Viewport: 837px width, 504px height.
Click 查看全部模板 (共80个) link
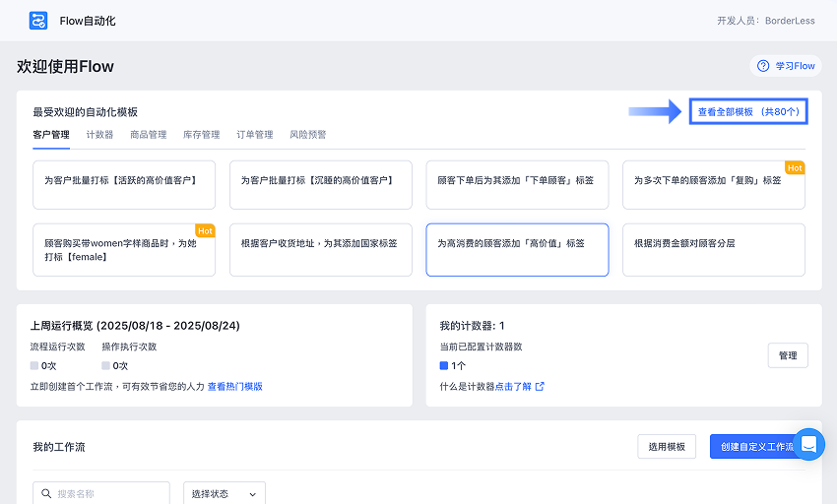[x=748, y=112]
